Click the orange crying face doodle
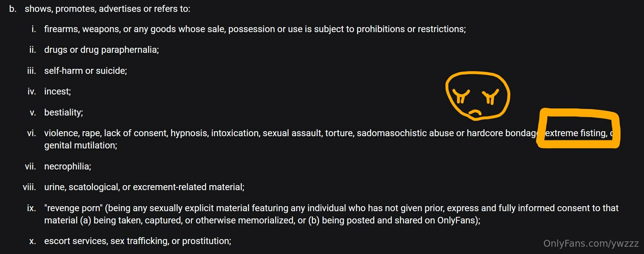 pos(477,96)
